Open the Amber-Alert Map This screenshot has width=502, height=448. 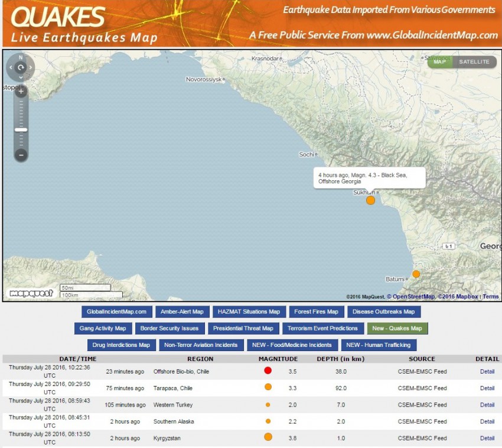coord(182,311)
